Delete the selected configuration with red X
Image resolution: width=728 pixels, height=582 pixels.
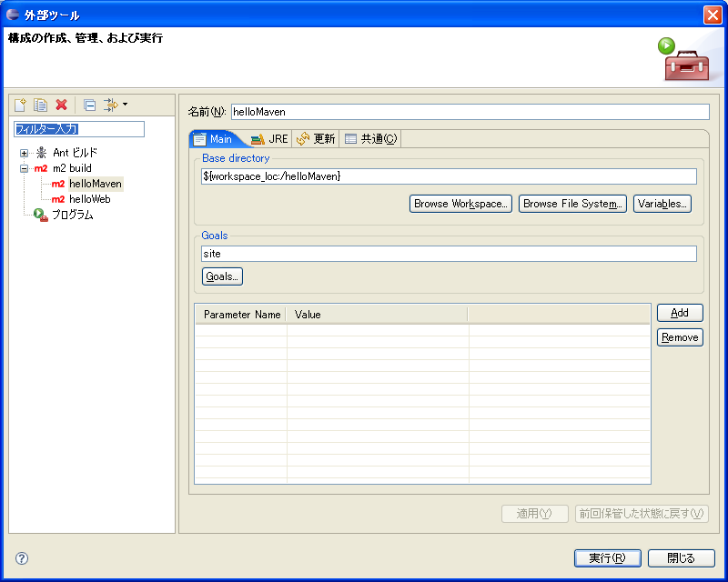tap(62, 105)
